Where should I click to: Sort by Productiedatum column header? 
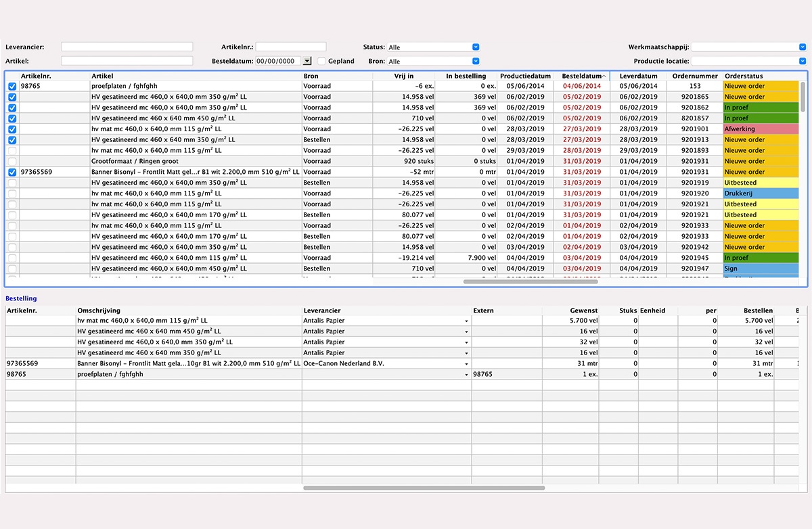[525, 76]
